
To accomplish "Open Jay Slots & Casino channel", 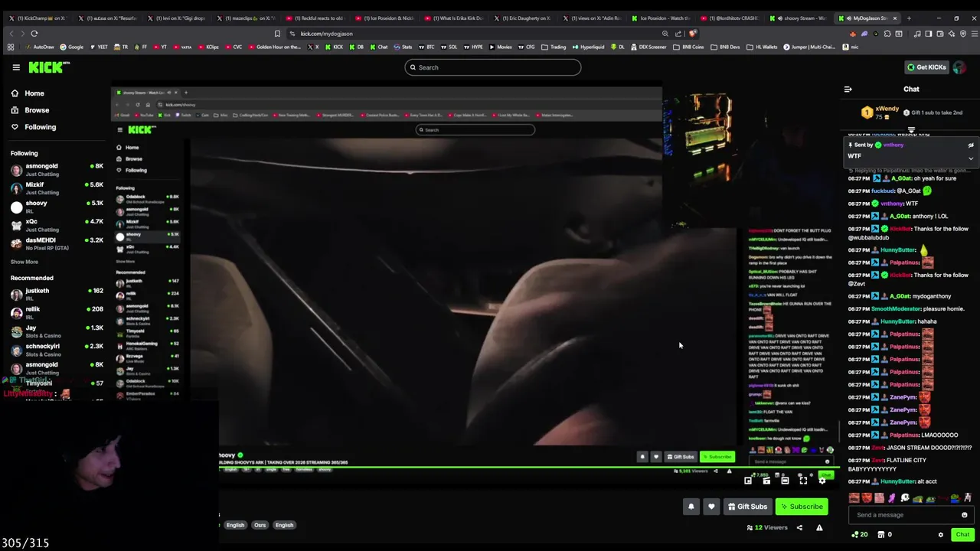I will tap(57, 331).
